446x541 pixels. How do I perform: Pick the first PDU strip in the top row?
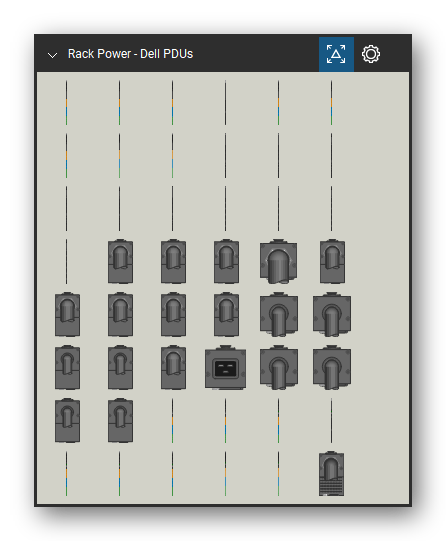[x=67, y=103]
